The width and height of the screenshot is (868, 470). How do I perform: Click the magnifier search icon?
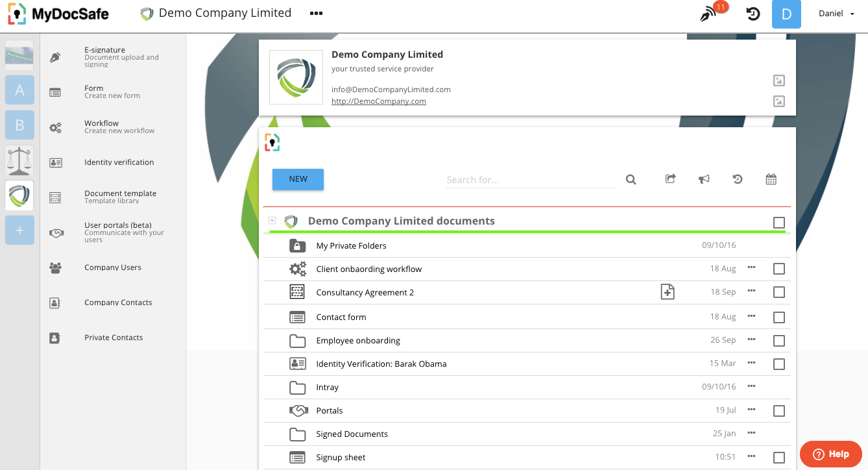coord(631,180)
